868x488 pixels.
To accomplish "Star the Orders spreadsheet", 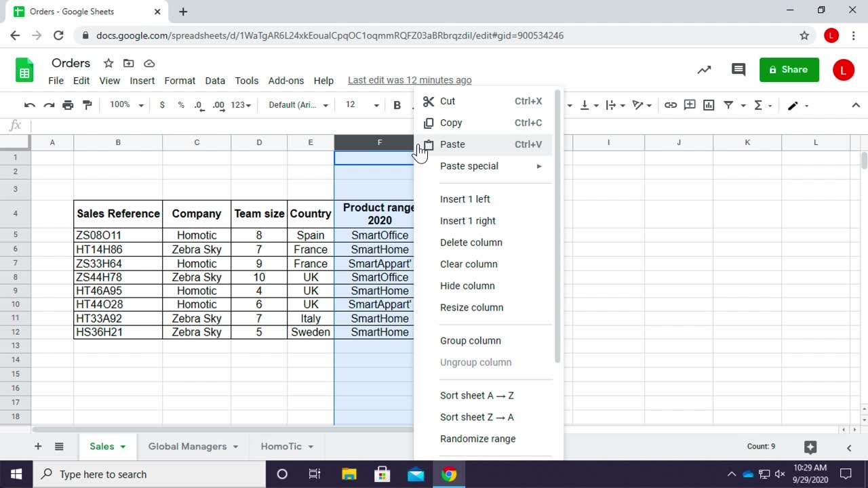I will [x=108, y=63].
